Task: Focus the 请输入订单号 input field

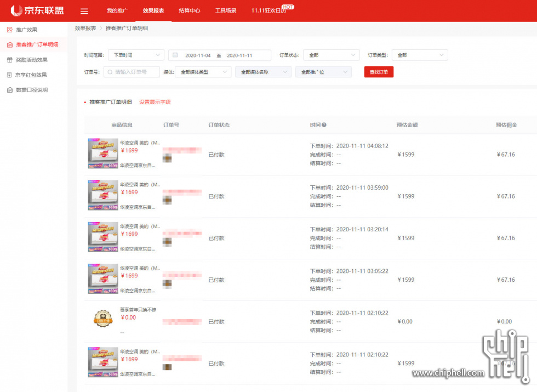Action: pos(132,72)
